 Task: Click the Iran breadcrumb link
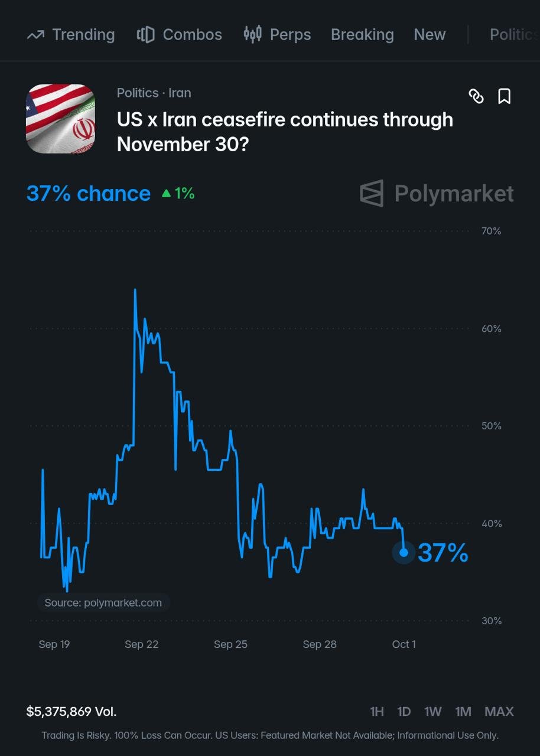pos(180,93)
